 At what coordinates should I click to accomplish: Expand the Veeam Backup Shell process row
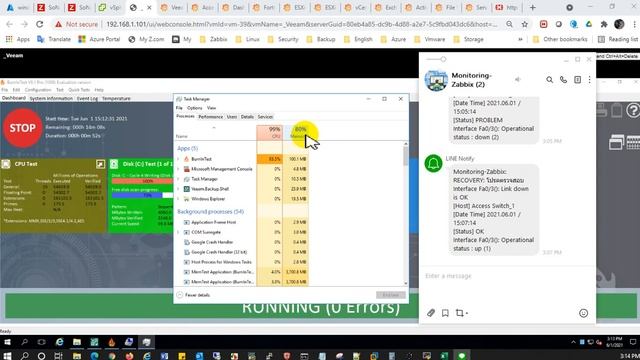pos(178,189)
